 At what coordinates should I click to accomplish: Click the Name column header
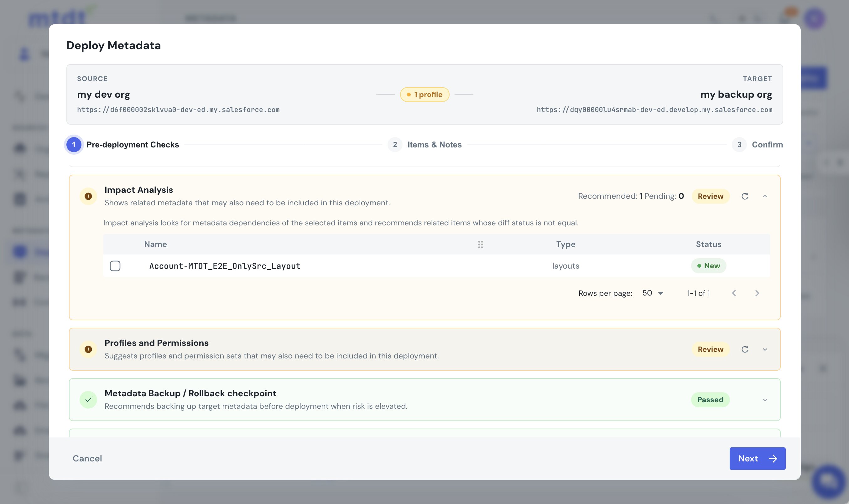pos(155,244)
